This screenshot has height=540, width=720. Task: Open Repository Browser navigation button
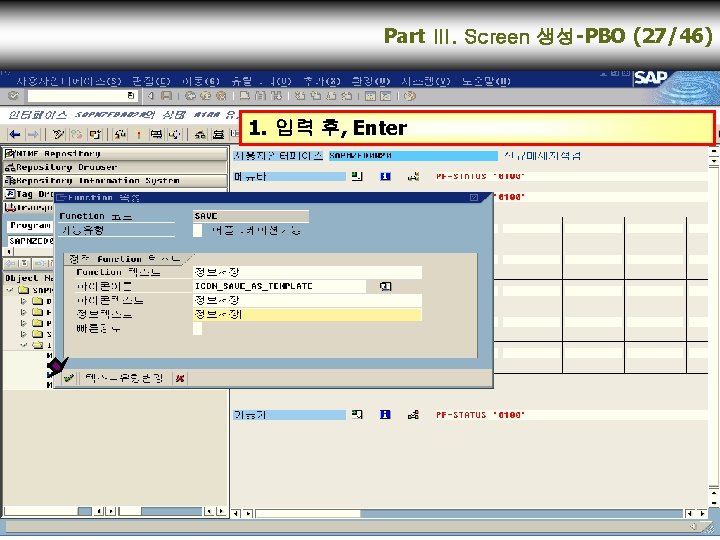[115, 167]
